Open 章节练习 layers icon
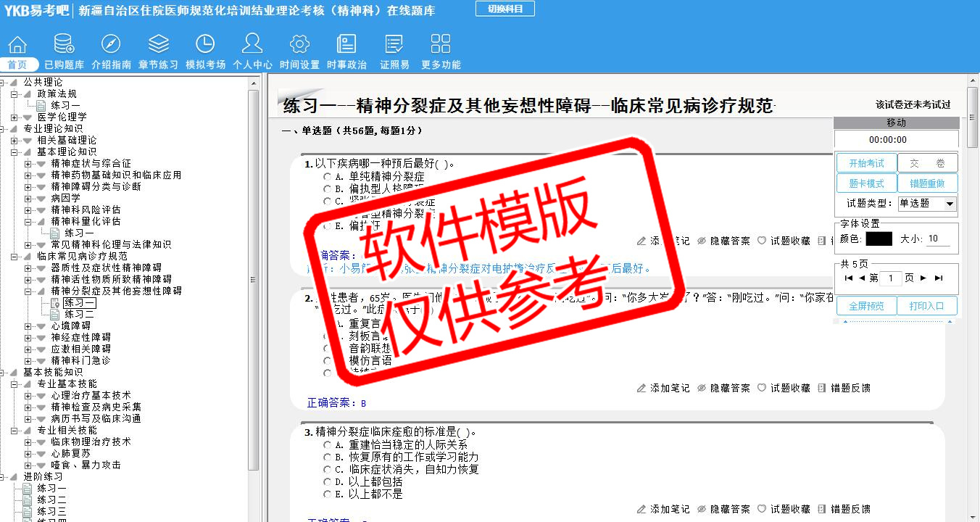This screenshot has width=980, height=522. (x=158, y=45)
